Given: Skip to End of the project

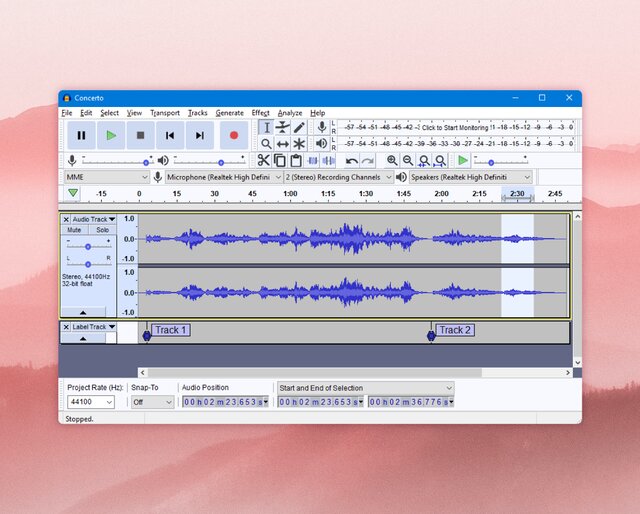Looking at the screenshot, I should coord(200,135).
